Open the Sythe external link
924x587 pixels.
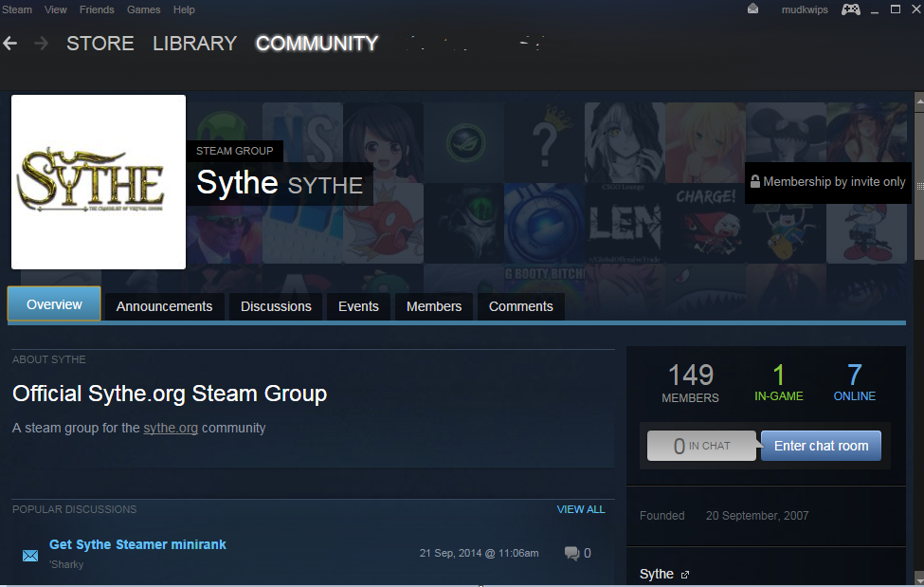657,574
